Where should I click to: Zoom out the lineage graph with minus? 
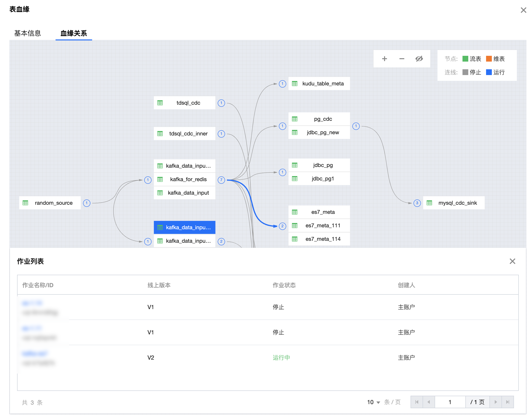point(401,59)
